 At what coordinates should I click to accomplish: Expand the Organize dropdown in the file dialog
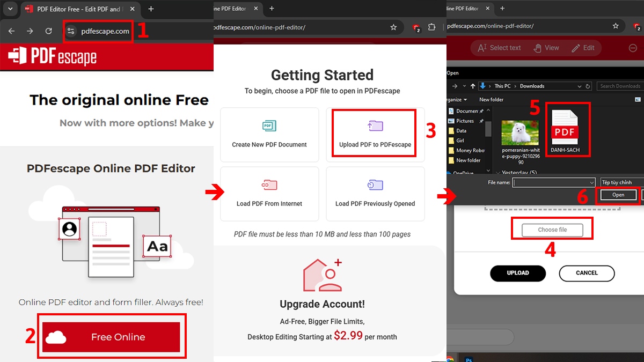[457, 100]
